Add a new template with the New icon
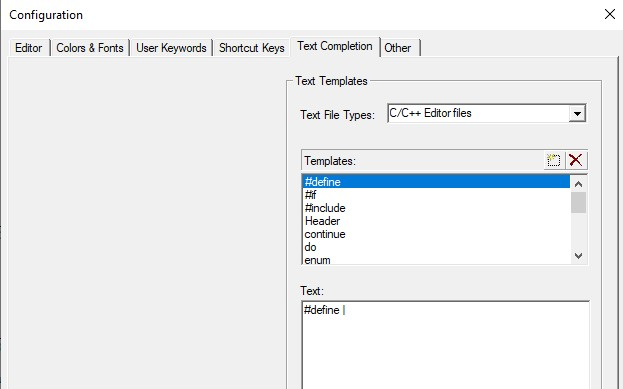Viewport: 623px width, 389px height. 553,161
